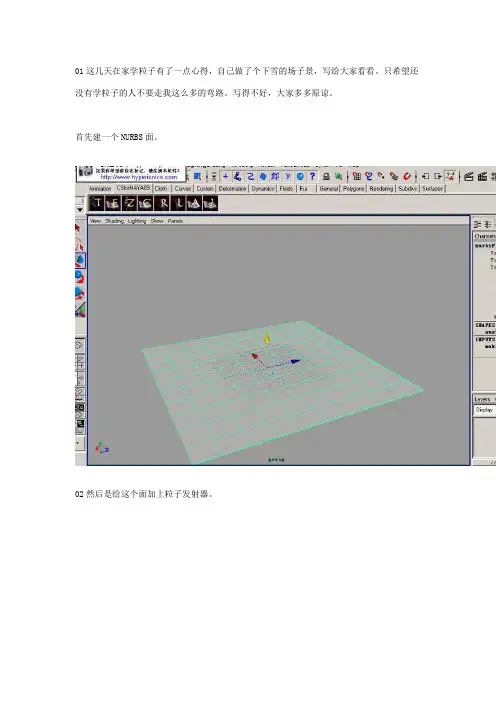Start IPR render from status line

[x=482, y=176]
